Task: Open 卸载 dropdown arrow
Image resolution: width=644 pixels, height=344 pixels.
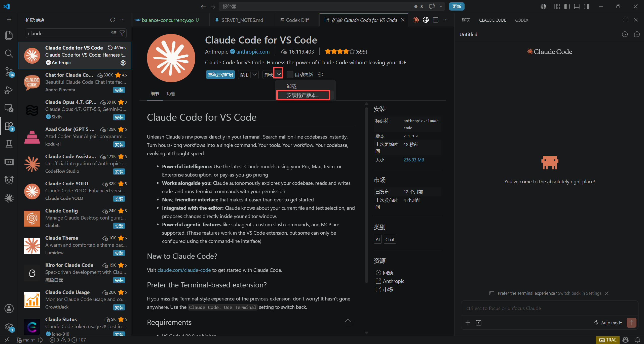Action: click(x=279, y=74)
